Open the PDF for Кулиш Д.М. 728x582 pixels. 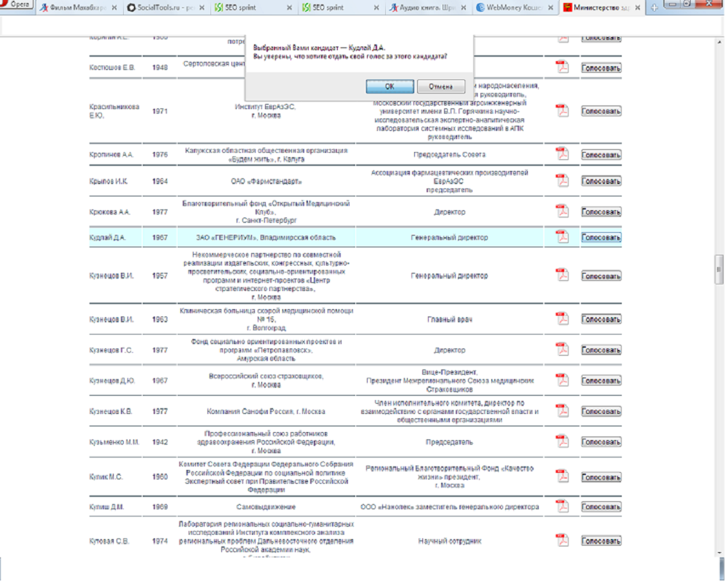coord(562,506)
